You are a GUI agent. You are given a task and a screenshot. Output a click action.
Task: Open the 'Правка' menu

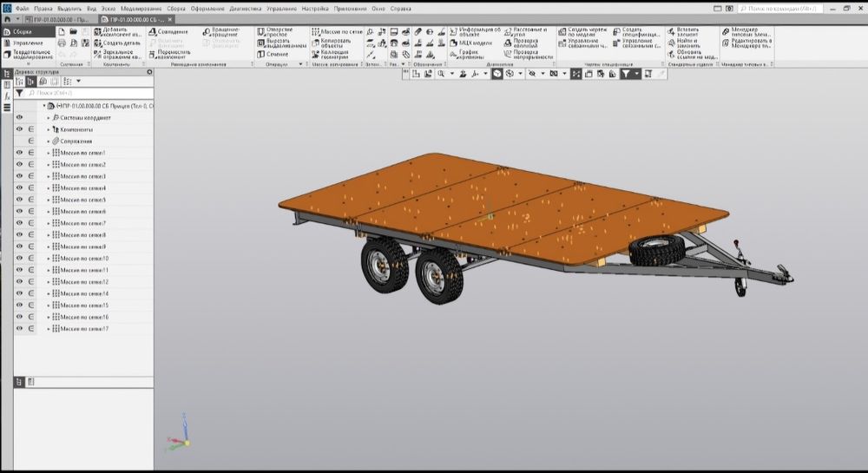coord(43,9)
